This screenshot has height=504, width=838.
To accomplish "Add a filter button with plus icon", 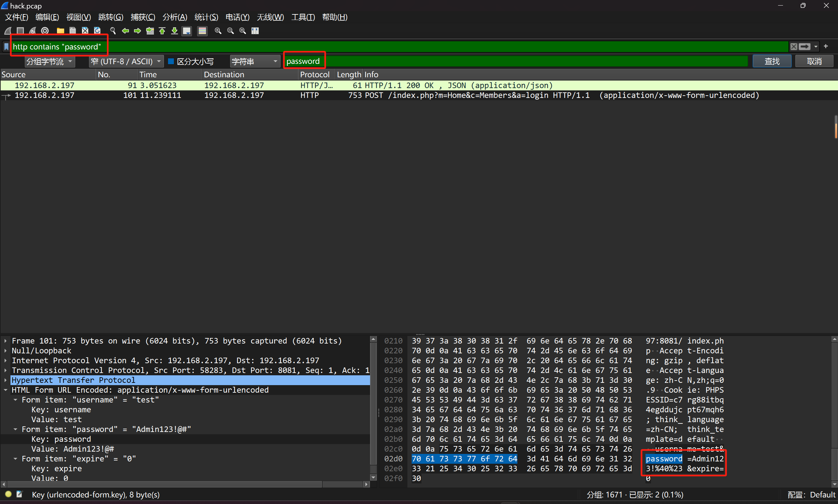I will (826, 46).
